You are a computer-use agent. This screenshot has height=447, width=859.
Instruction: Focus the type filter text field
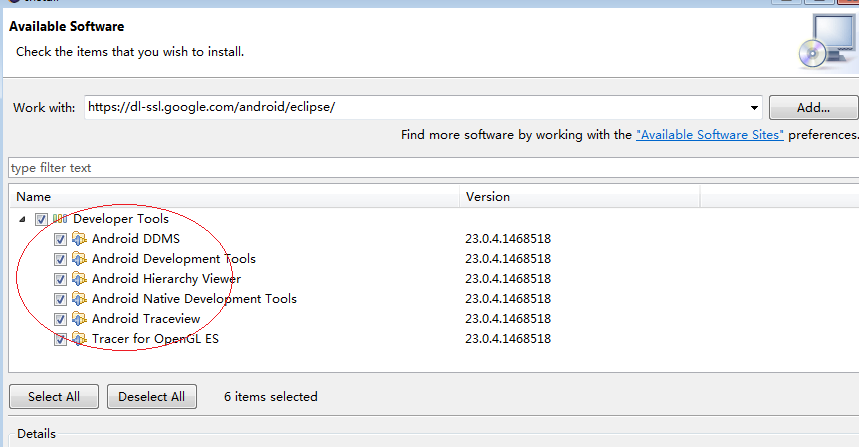[x=430, y=168]
